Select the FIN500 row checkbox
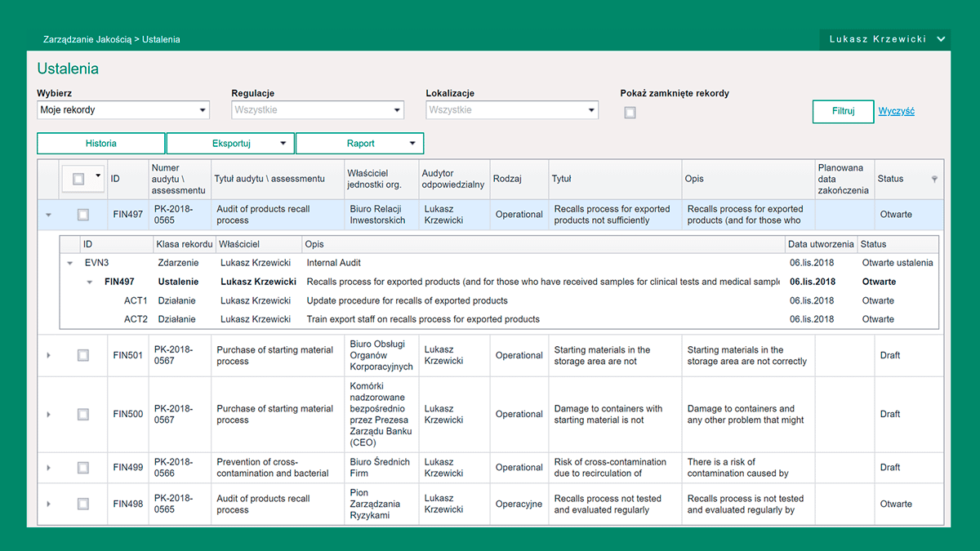The image size is (980, 551). click(x=82, y=415)
